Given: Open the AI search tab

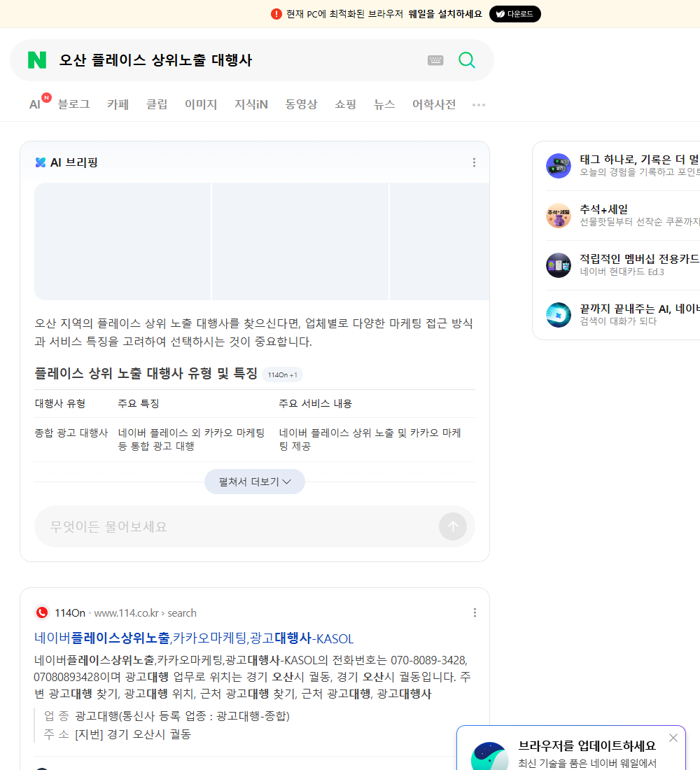Looking at the screenshot, I should pyautogui.click(x=35, y=104).
